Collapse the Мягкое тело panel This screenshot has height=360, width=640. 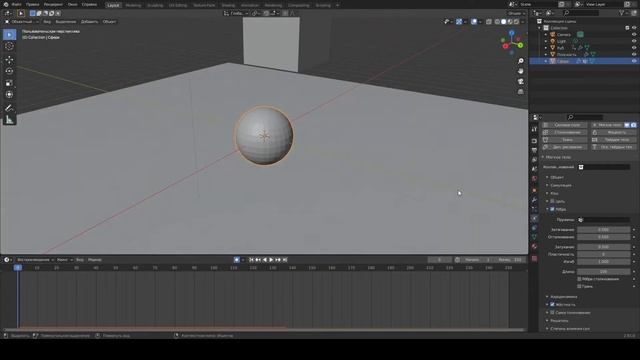click(x=558, y=157)
